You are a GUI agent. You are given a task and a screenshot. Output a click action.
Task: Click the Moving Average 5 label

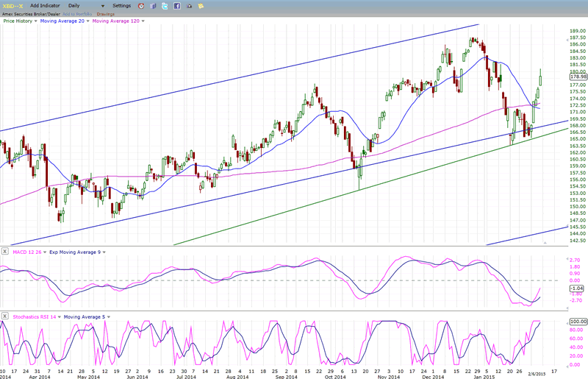(85, 317)
